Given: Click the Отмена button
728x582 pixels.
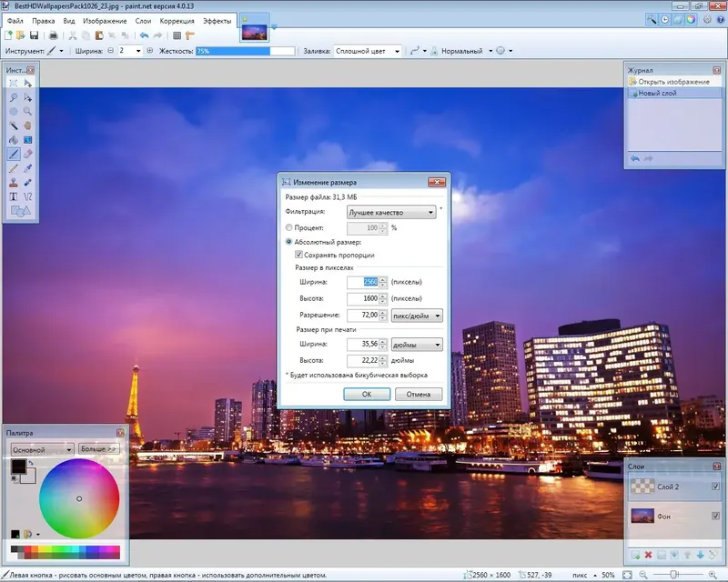Looking at the screenshot, I should pos(419,395).
